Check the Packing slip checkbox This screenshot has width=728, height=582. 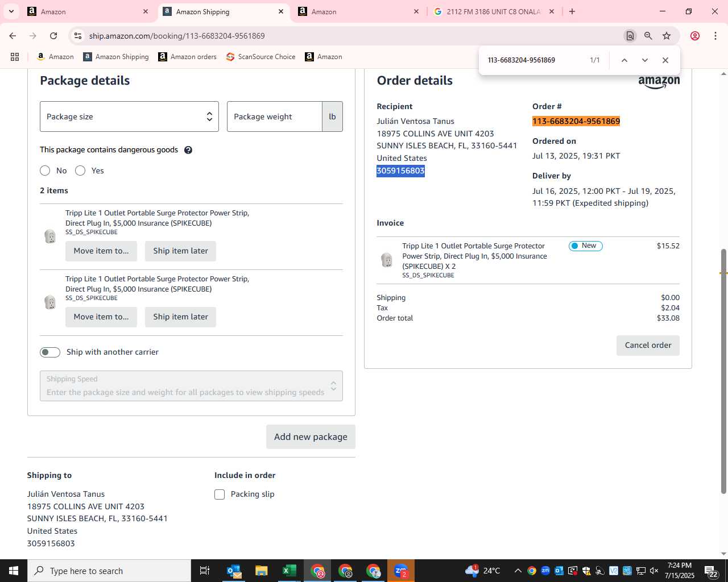point(220,494)
